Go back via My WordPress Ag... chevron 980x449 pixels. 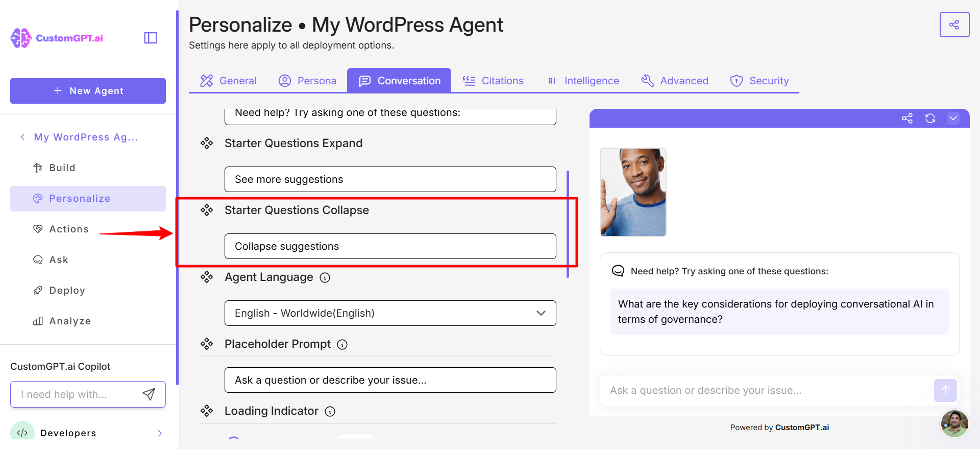pyautogui.click(x=22, y=137)
